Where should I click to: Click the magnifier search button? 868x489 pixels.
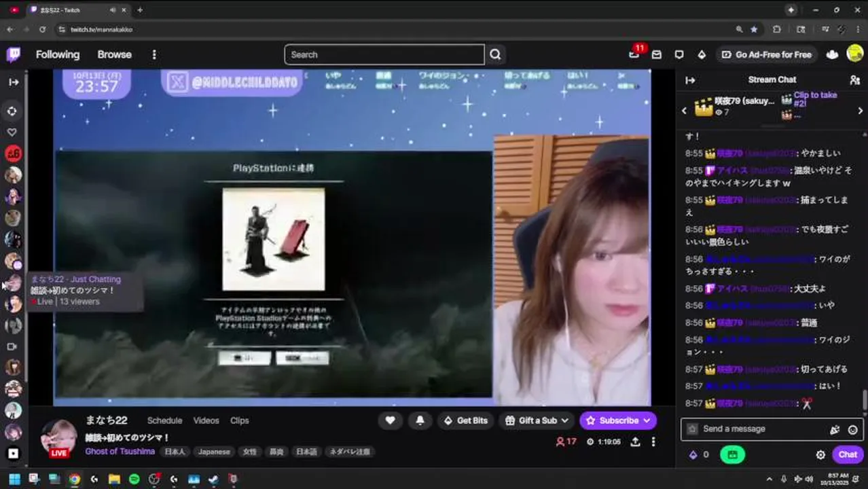point(495,54)
